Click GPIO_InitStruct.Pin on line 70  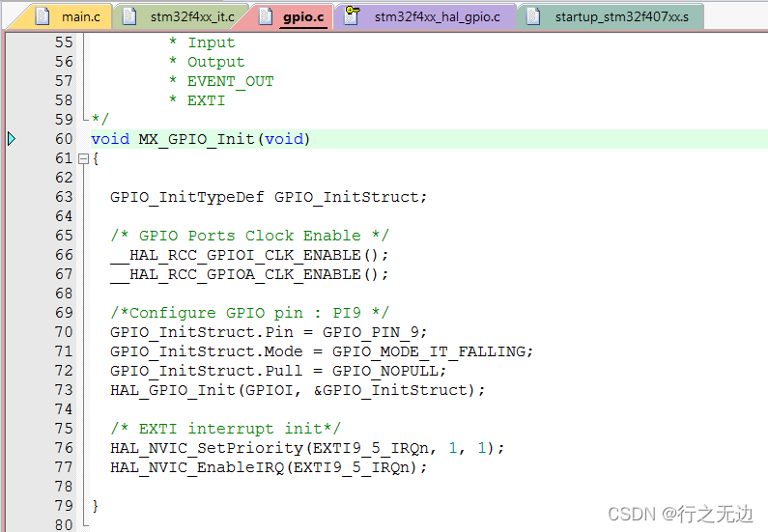pyautogui.click(x=202, y=332)
